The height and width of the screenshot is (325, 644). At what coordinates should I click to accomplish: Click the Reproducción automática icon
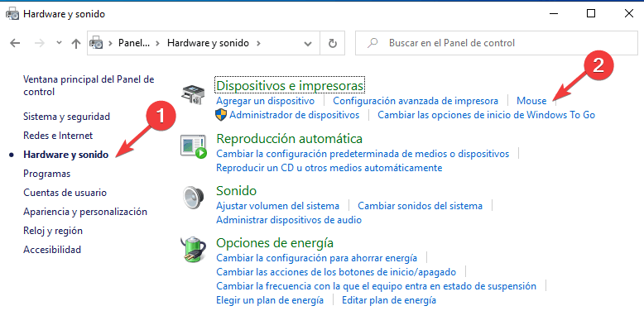[193, 147]
